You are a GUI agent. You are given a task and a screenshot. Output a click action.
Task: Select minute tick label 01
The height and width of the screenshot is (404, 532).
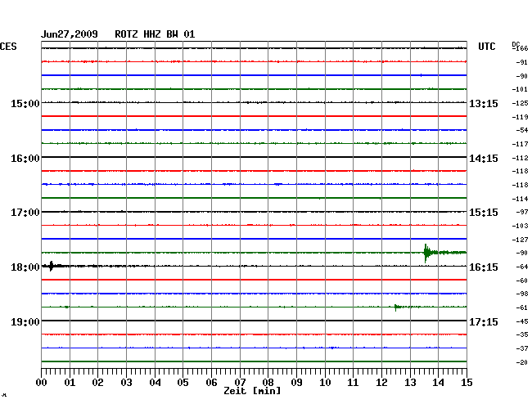click(x=70, y=382)
